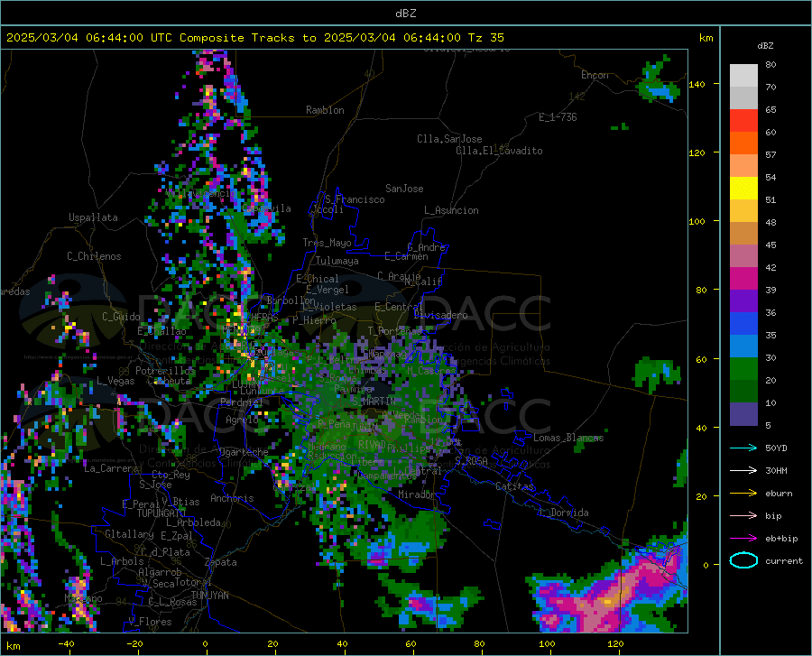This screenshot has width=812, height=656.
Task: Click the V_Flores map label
Action: [150, 622]
